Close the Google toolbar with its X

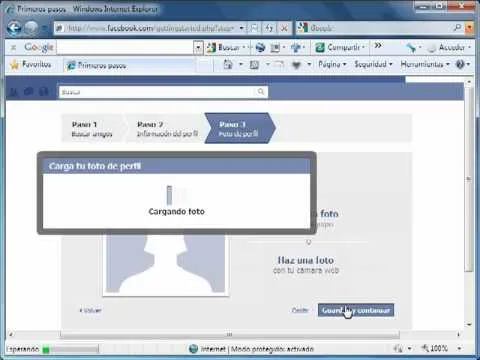13,48
